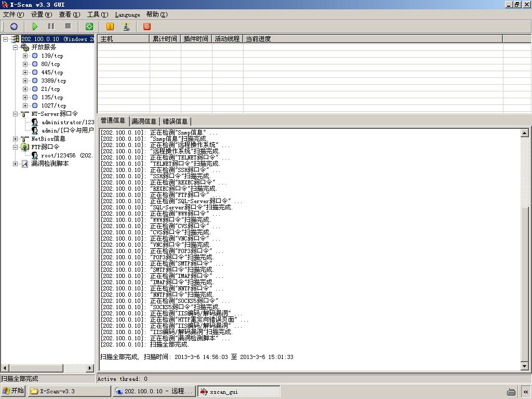Expand the 21/tcp port node

coord(25,89)
